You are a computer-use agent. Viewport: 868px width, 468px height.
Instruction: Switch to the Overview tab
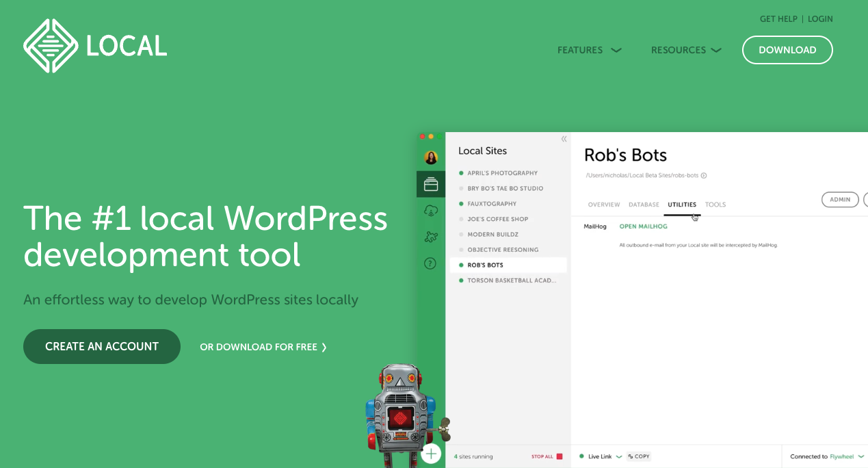coord(604,205)
